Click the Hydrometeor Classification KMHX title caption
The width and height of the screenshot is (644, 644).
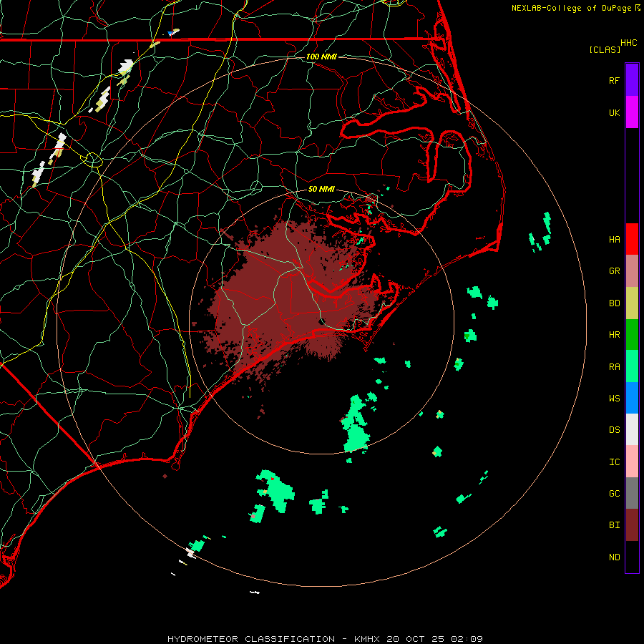pos(325,639)
